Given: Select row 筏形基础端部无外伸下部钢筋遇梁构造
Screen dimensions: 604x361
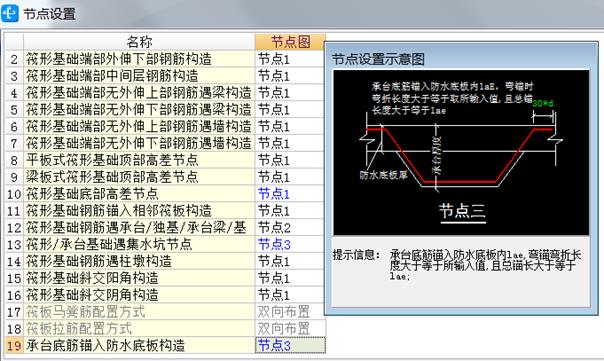Looking at the screenshot, I should [x=139, y=109].
